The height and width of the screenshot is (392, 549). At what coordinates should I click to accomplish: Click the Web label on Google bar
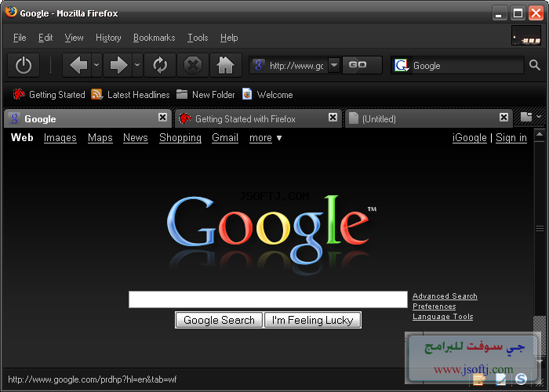(x=22, y=137)
